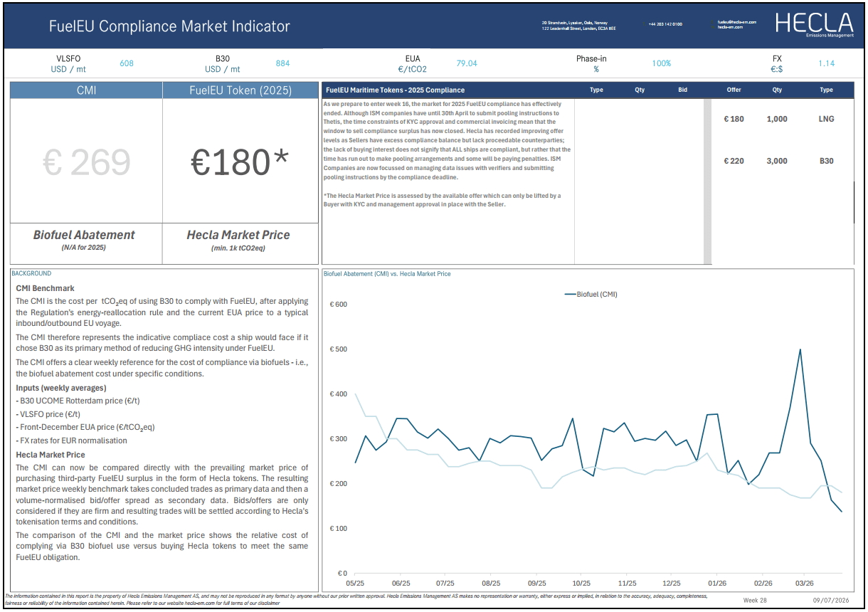This screenshot has height=612, width=868.
Task: Select the LNG type cell
Action: (826, 119)
